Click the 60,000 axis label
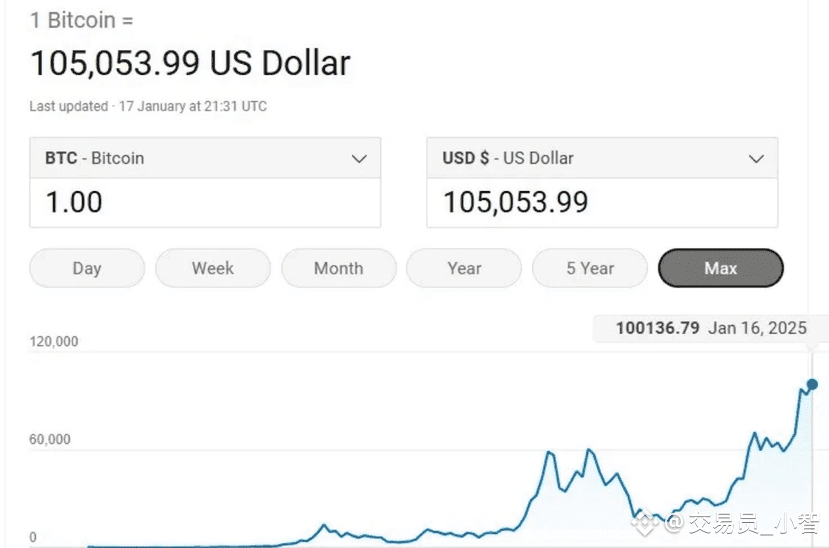The image size is (829, 548). (50, 439)
